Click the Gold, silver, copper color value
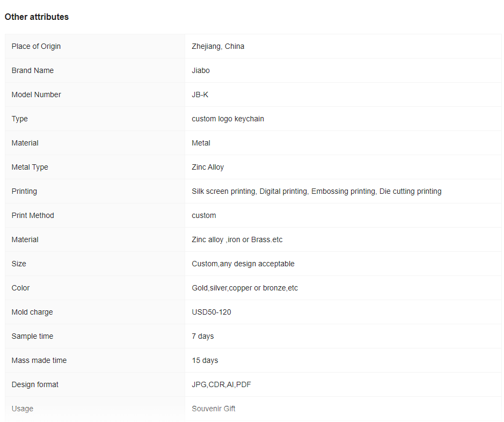This screenshot has height=422, width=504. click(245, 288)
